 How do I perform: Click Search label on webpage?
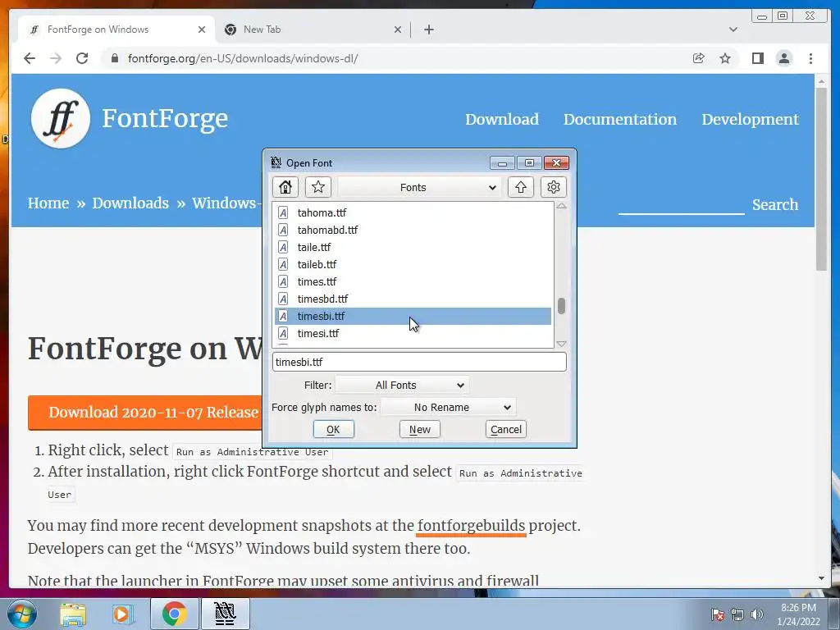774,204
